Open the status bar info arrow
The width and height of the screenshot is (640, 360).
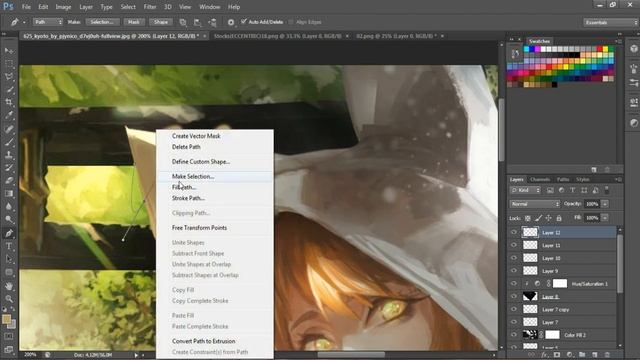click(136, 355)
